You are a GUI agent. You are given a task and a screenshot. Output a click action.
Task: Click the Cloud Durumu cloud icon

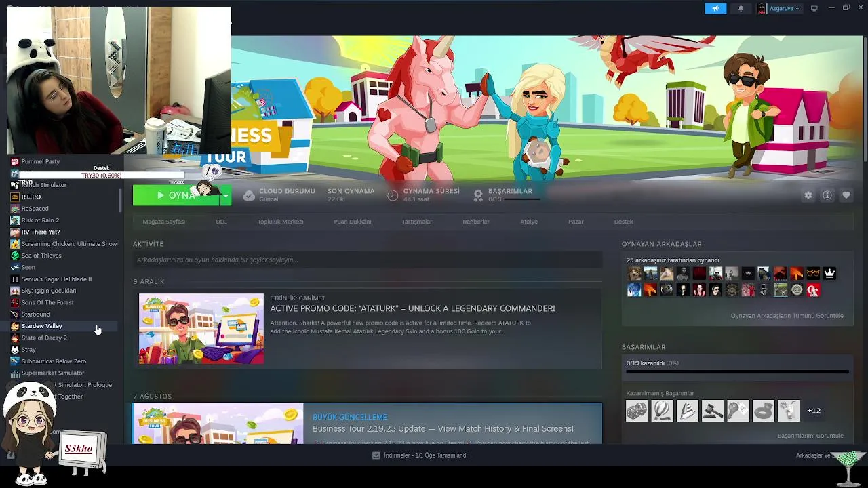click(x=249, y=195)
